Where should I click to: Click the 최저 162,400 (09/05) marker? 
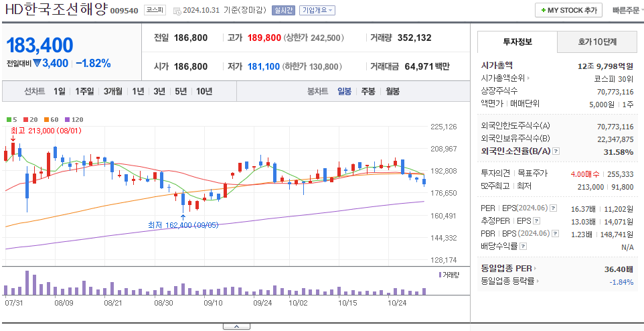click(x=183, y=225)
